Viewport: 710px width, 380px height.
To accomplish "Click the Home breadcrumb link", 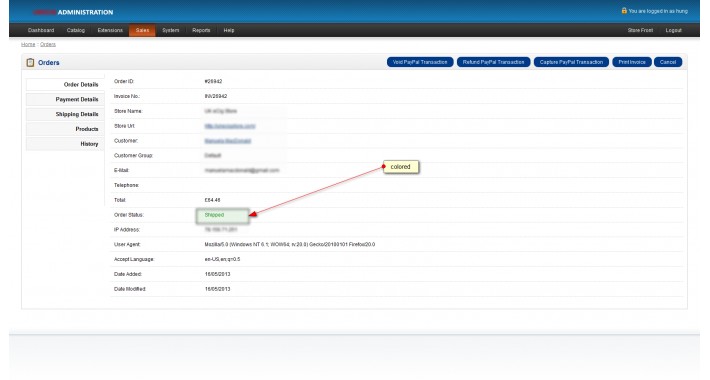I will pos(28,44).
